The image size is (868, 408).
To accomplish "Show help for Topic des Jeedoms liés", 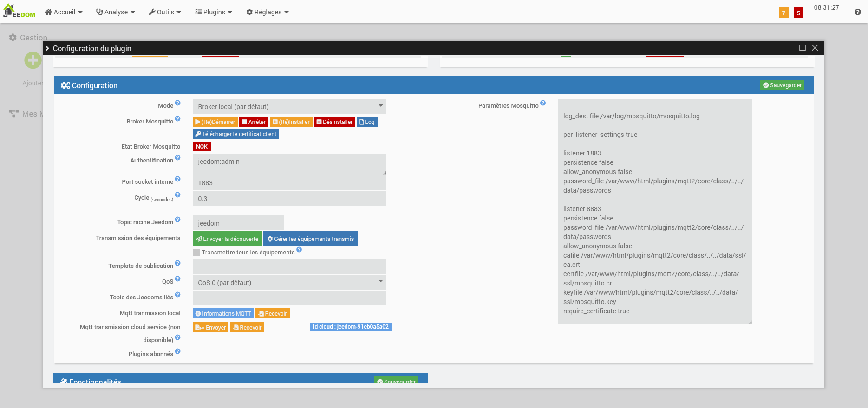I will tap(177, 295).
